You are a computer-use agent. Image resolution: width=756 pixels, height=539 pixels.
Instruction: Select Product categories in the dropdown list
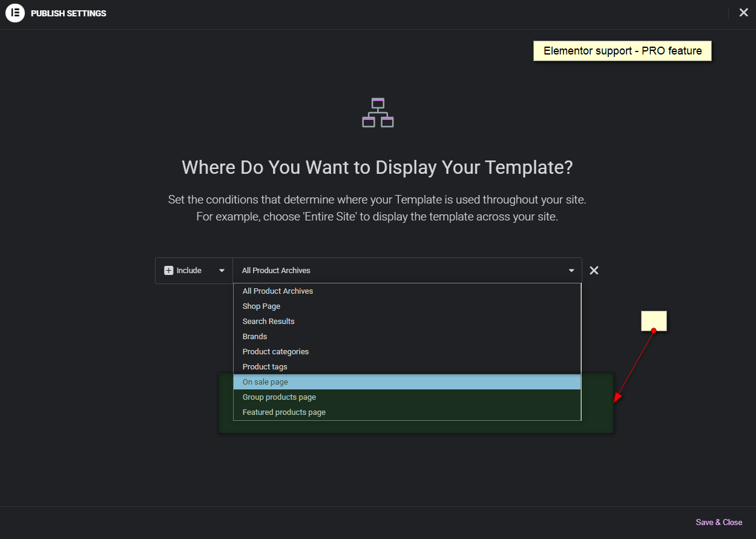point(275,351)
